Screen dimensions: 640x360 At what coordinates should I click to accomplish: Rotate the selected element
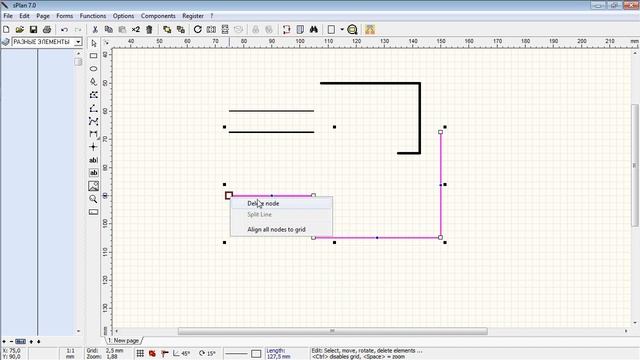click(x=198, y=29)
